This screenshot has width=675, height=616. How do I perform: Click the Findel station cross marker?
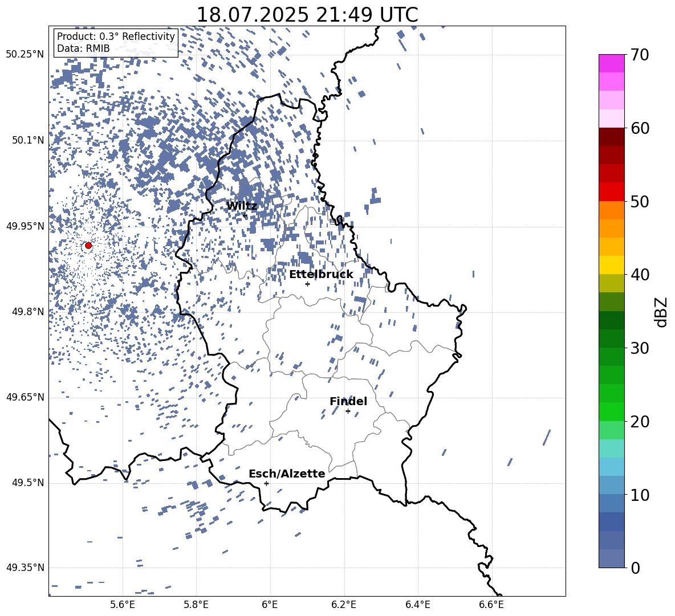(x=348, y=411)
